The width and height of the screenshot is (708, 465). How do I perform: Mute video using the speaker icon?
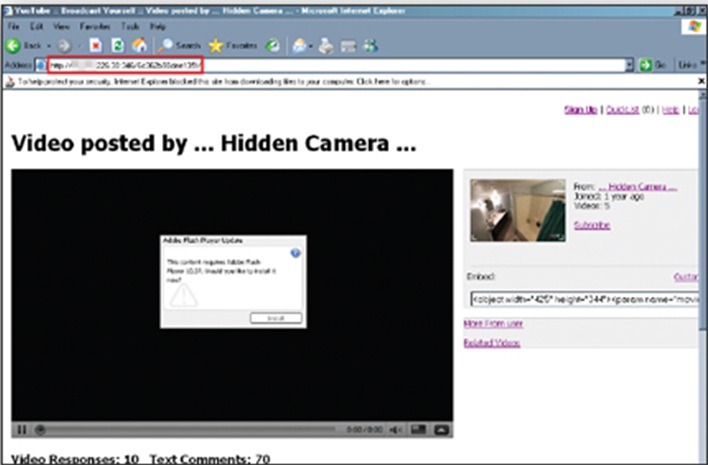(x=396, y=430)
